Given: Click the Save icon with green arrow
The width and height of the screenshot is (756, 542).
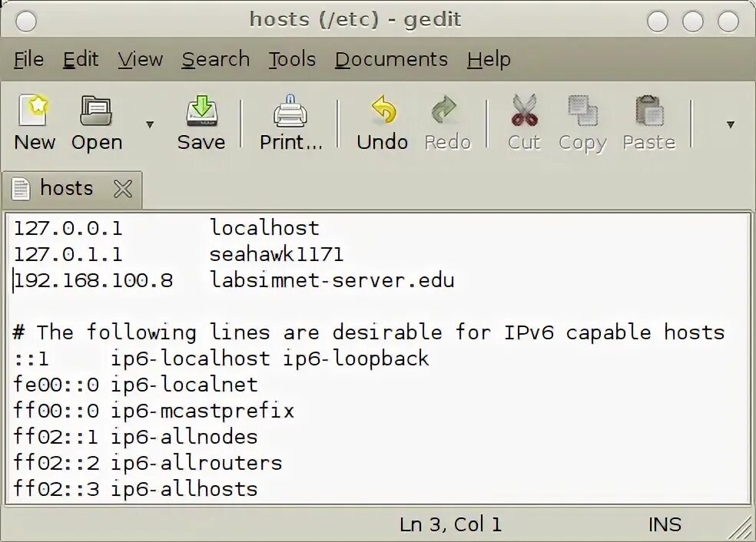Looking at the screenshot, I should point(201,111).
